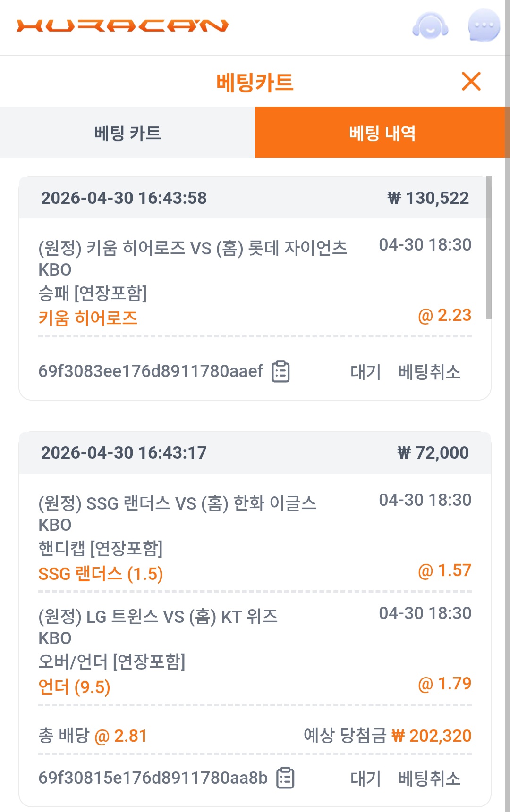The width and height of the screenshot is (510, 812).
Task: Click the HURACAN logo
Action: [122, 25]
